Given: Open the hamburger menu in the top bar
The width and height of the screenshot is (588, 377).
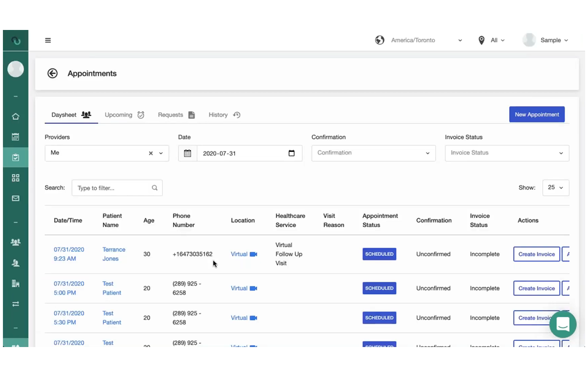Looking at the screenshot, I should [48, 41].
